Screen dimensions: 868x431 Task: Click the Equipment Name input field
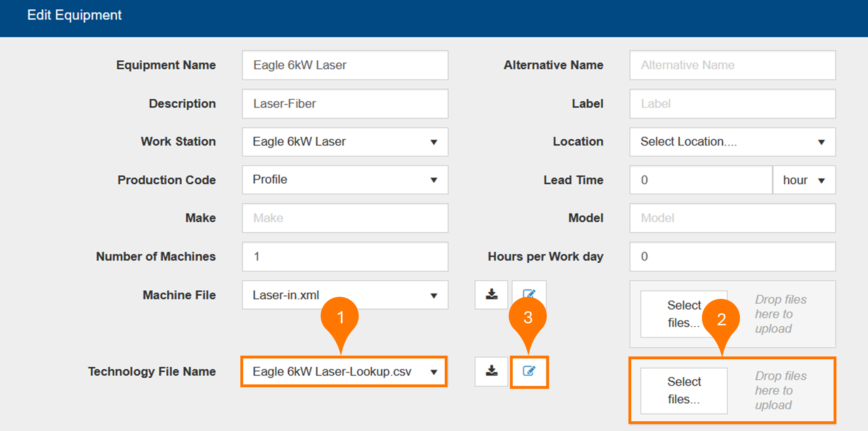(345, 65)
